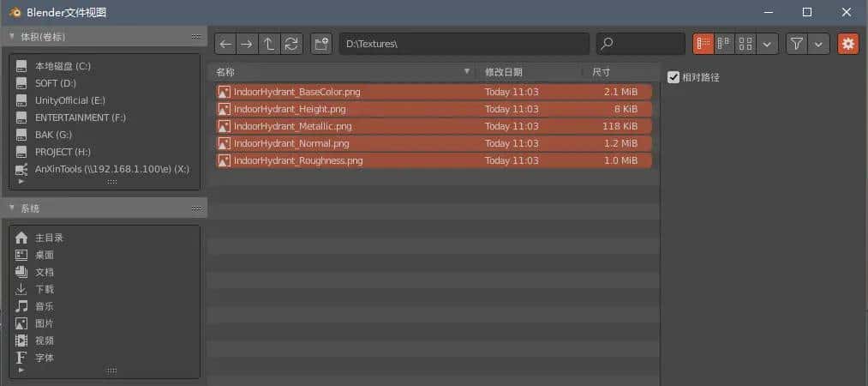Switch to horizontal list display mode
This screenshot has height=386, width=868.
tap(725, 45)
